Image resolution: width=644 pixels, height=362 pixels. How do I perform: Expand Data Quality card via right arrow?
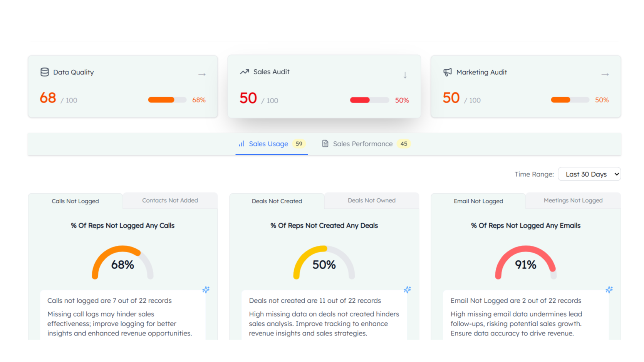coord(202,74)
